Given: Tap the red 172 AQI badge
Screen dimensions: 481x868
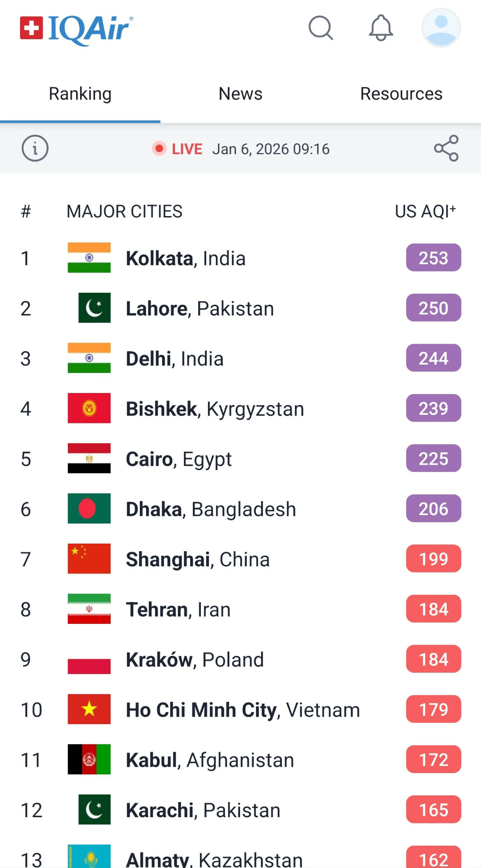Looking at the screenshot, I should (x=433, y=760).
